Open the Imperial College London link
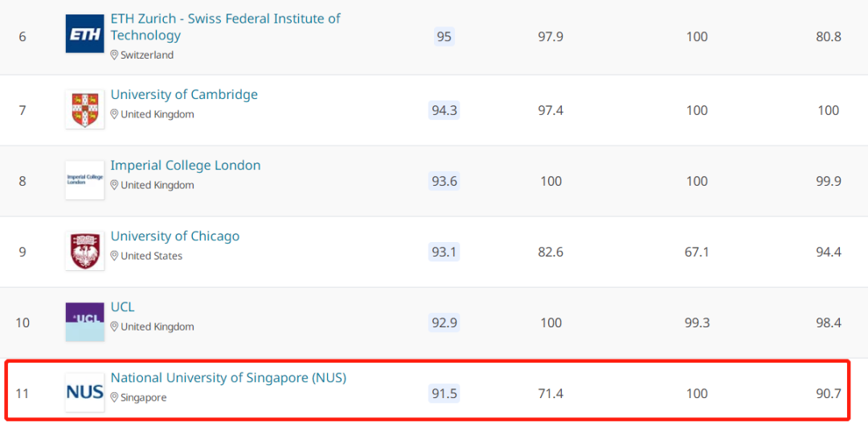Screen dimensions: 868x427 tap(186, 165)
